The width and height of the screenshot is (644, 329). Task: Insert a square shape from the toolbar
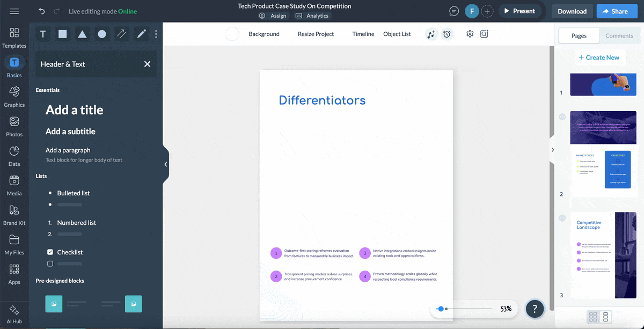click(x=62, y=34)
